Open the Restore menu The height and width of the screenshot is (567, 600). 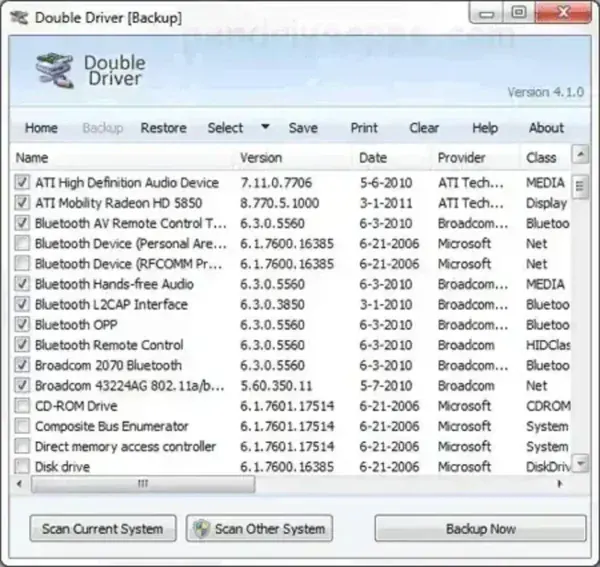coord(164,128)
